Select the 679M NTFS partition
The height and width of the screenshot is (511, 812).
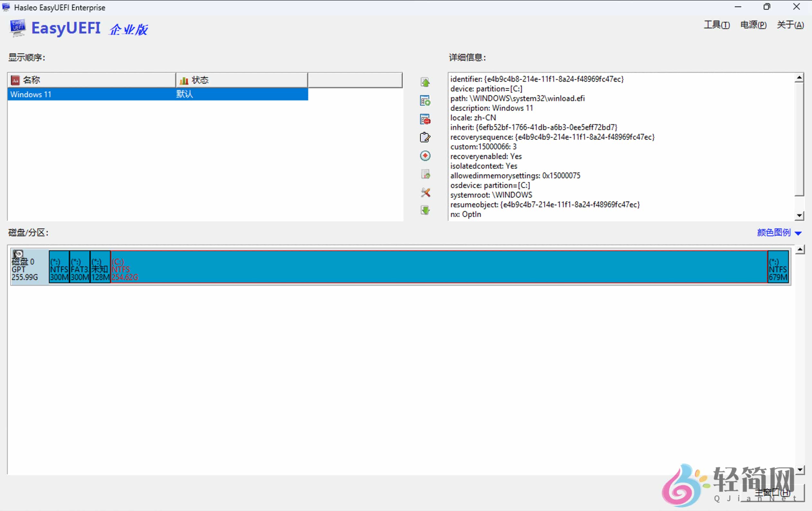(778, 266)
